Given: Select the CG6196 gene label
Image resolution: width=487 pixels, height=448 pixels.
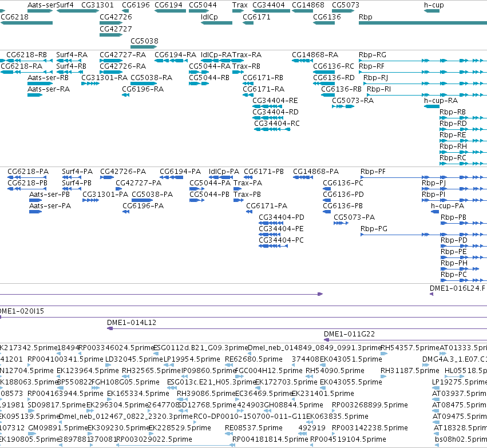Looking at the screenshot, I should click(x=136, y=5).
